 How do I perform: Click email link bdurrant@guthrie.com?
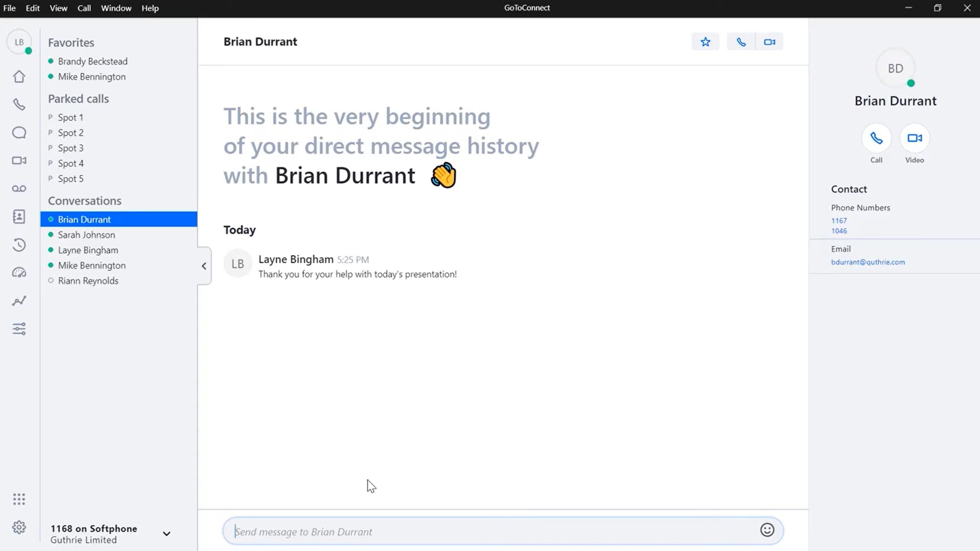click(868, 262)
